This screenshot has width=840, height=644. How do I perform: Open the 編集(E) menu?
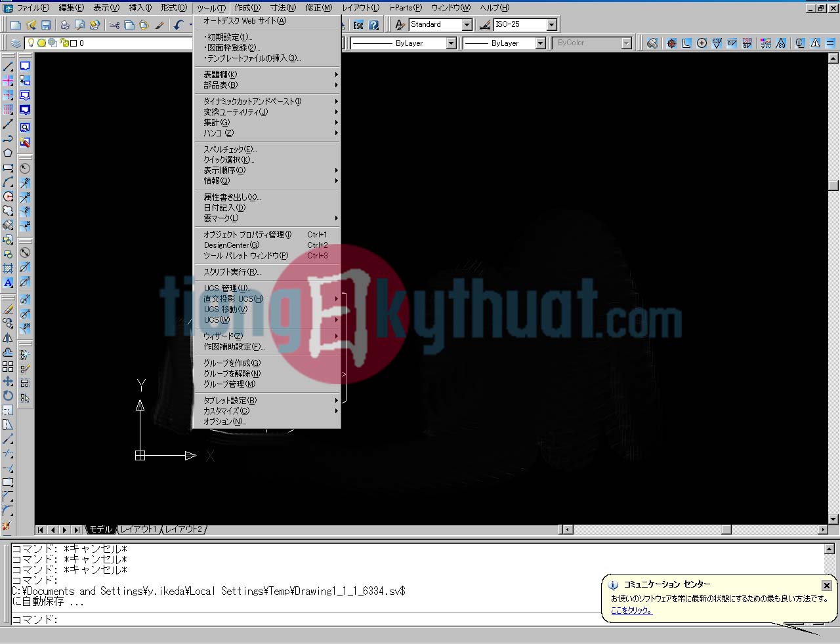point(71,8)
